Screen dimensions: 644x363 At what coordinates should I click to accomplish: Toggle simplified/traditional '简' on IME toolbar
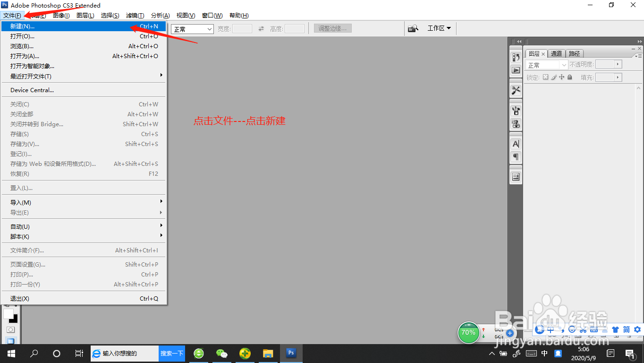pos(626,329)
